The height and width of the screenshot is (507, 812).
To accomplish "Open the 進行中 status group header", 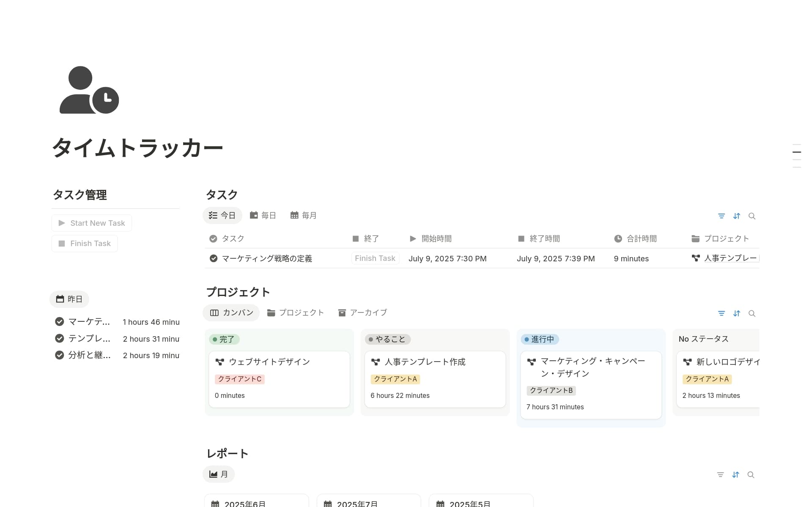I will [x=540, y=339].
